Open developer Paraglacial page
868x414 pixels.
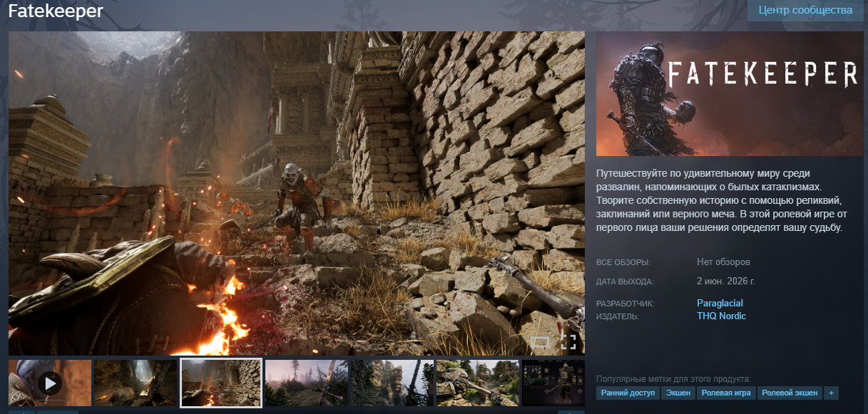(x=720, y=304)
